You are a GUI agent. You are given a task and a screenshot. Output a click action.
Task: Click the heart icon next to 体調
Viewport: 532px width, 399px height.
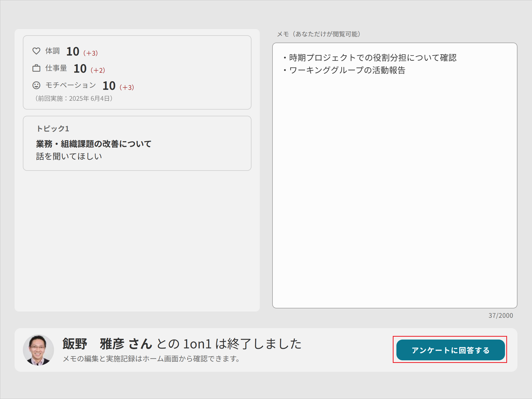pos(36,51)
